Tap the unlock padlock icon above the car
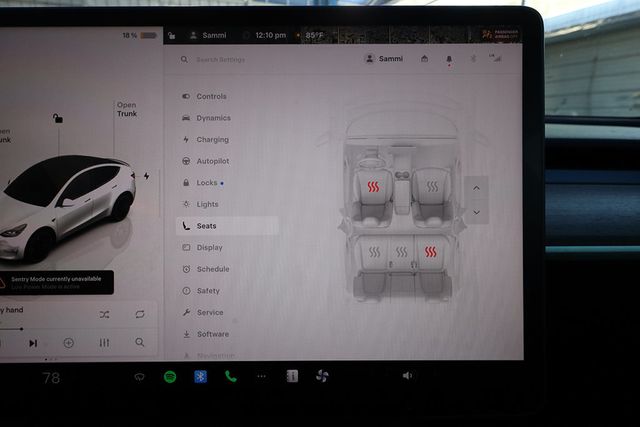Image resolution: width=640 pixels, height=427 pixels. click(x=58, y=118)
